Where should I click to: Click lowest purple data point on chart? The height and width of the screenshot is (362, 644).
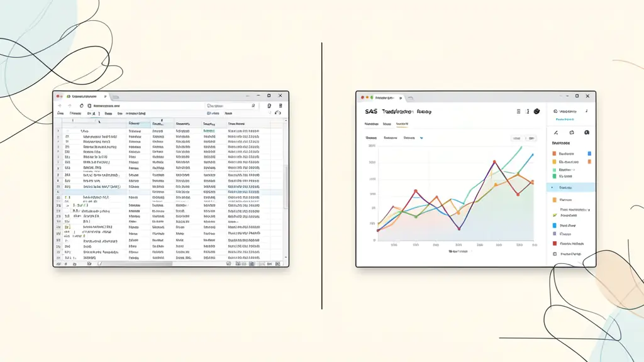pos(459,229)
